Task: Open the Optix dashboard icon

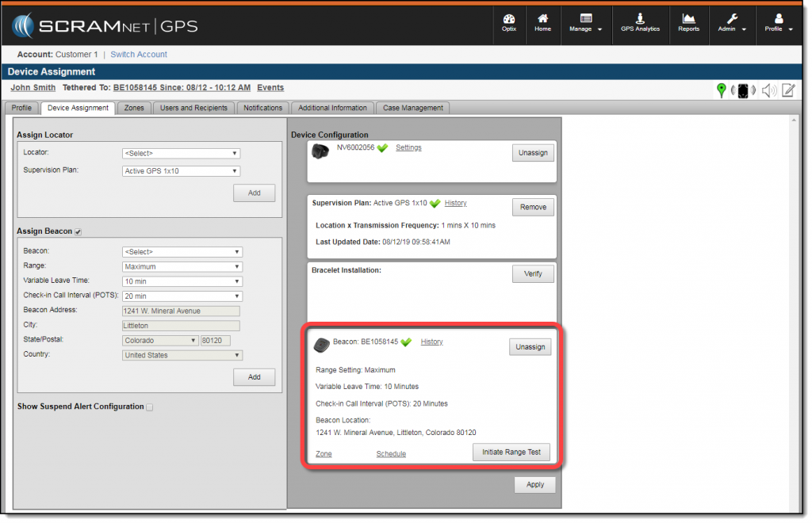Action: tap(509, 24)
